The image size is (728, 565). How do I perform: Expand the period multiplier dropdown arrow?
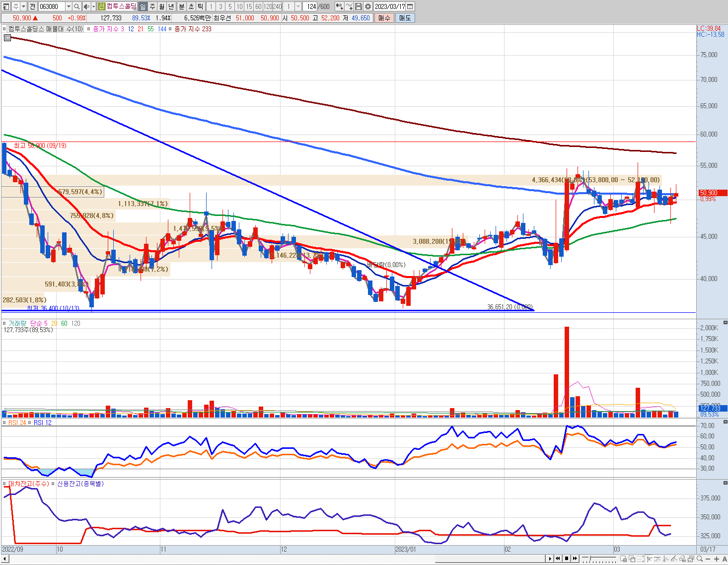[x=298, y=6]
